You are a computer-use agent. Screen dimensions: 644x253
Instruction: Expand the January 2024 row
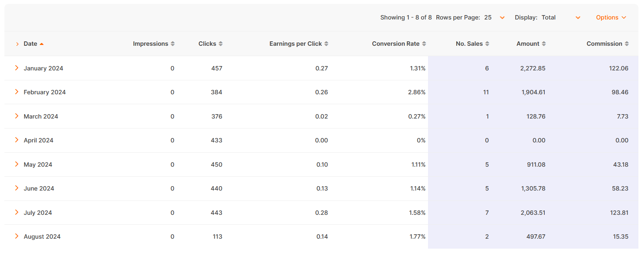click(17, 68)
